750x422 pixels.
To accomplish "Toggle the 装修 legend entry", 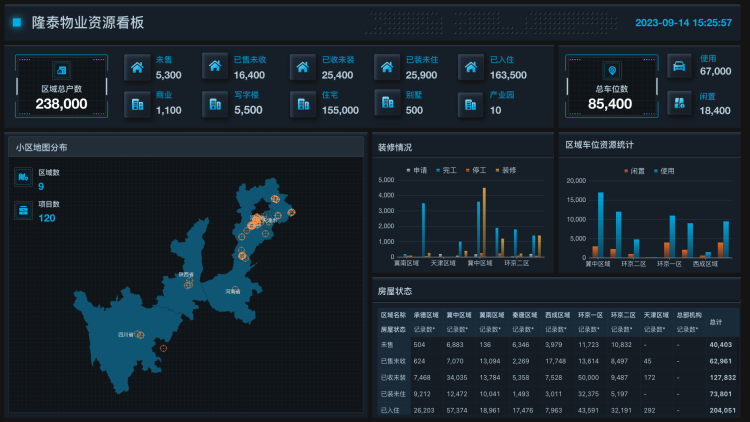I will (506, 170).
